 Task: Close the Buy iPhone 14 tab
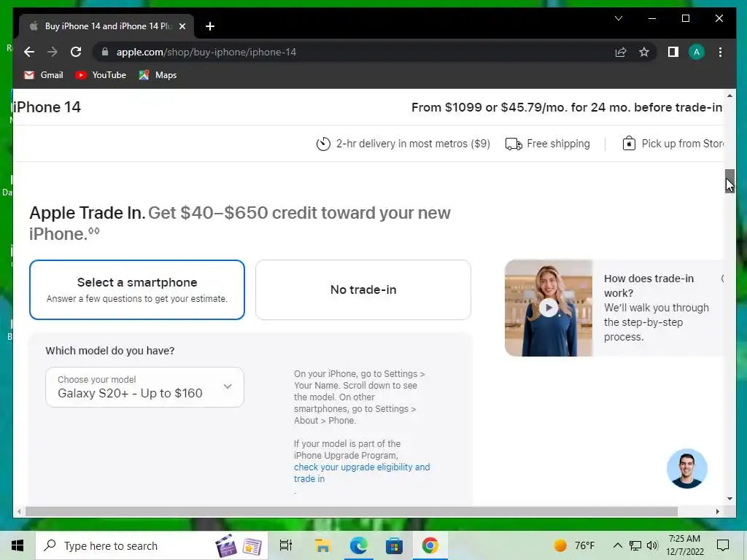coord(182,26)
